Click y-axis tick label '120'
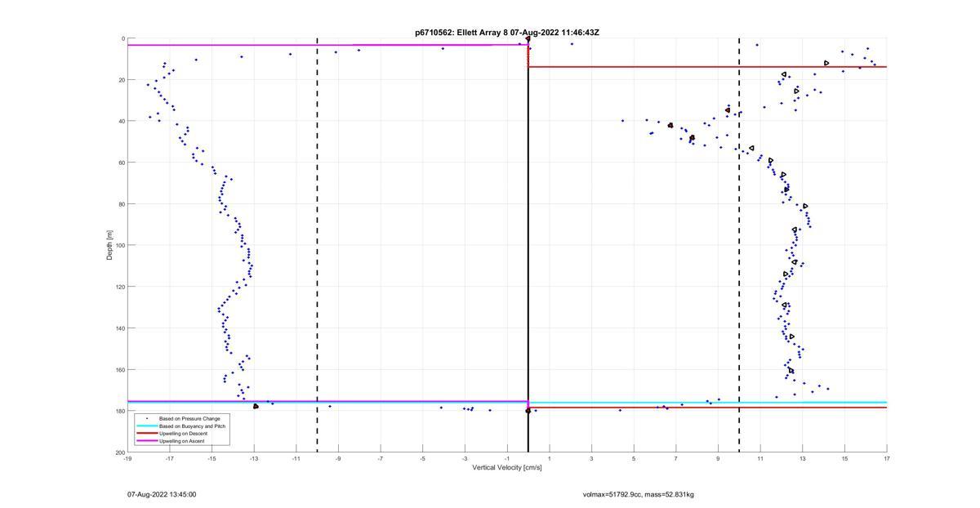This screenshot has height=508, width=980. 119,287
